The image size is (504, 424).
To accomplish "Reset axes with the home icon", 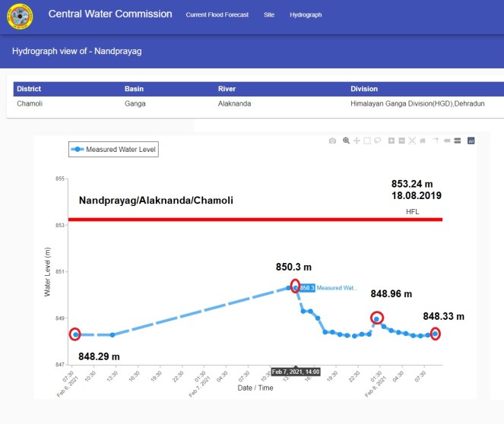I will tap(423, 141).
